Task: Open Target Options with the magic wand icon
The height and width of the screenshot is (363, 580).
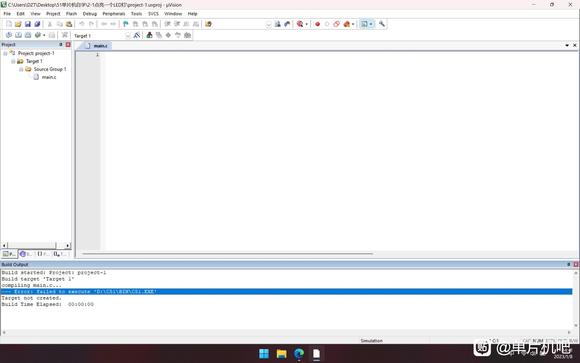Action: (137, 35)
